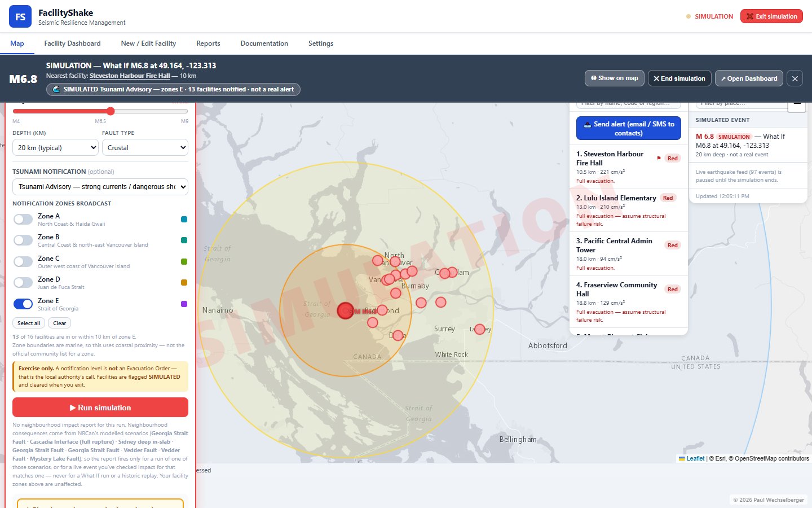Click the Bellingham label on the map

[x=518, y=439]
